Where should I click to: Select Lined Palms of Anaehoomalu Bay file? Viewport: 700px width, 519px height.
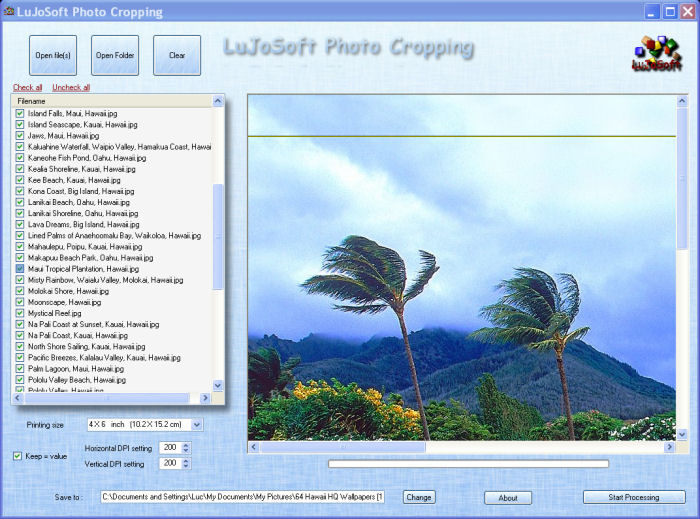(114, 236)
